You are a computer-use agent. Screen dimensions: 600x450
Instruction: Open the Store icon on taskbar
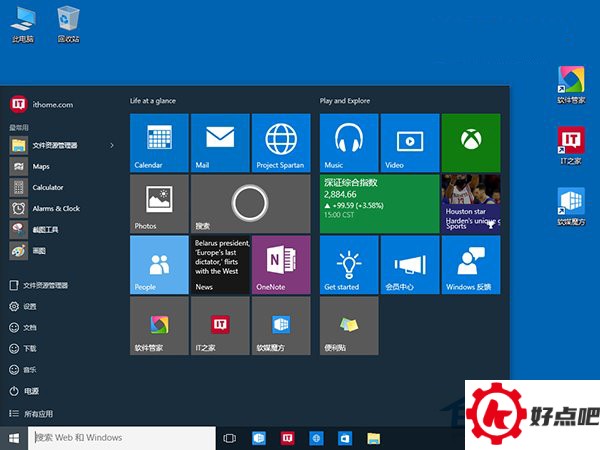click(345, 438)
